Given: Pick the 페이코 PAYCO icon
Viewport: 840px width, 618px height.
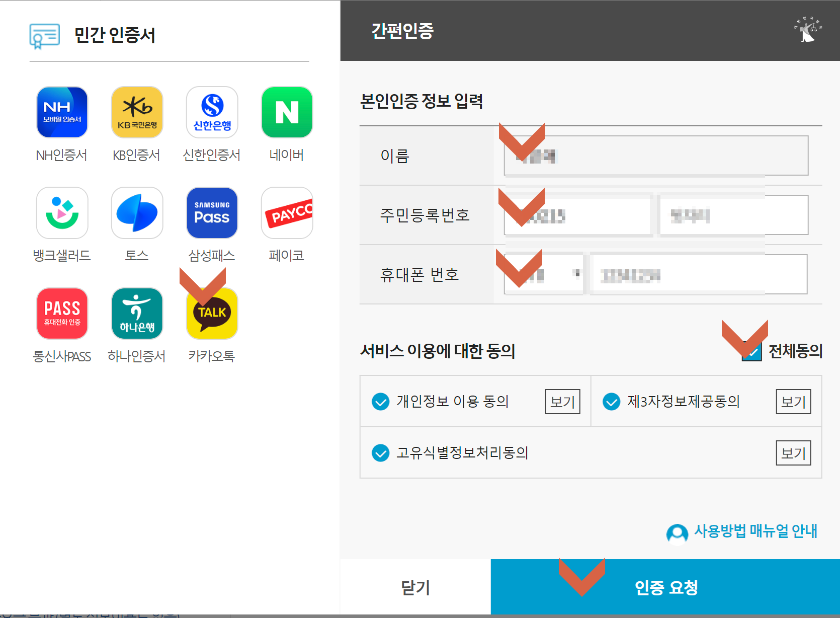Looking at the screenshot, I should click(287, 213).
